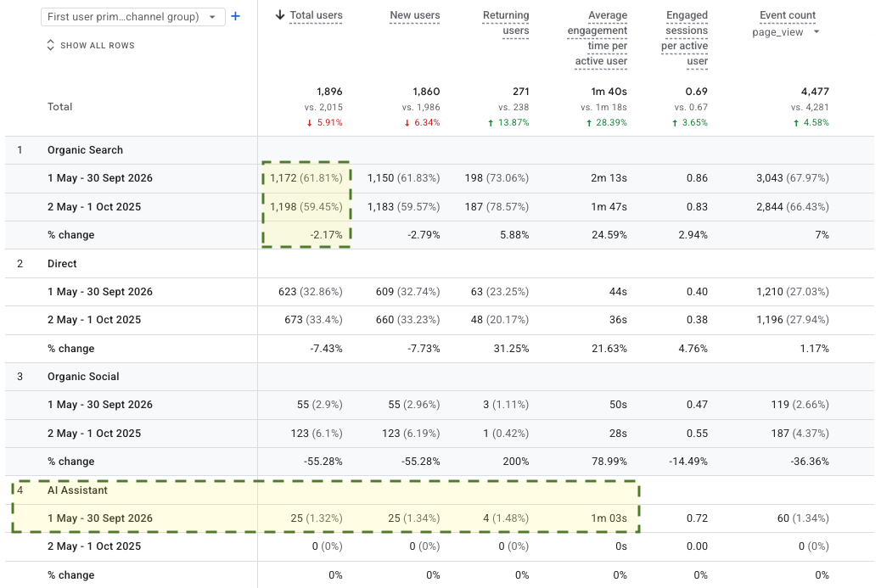Click the descending sort arrow next to Total users

280,15
